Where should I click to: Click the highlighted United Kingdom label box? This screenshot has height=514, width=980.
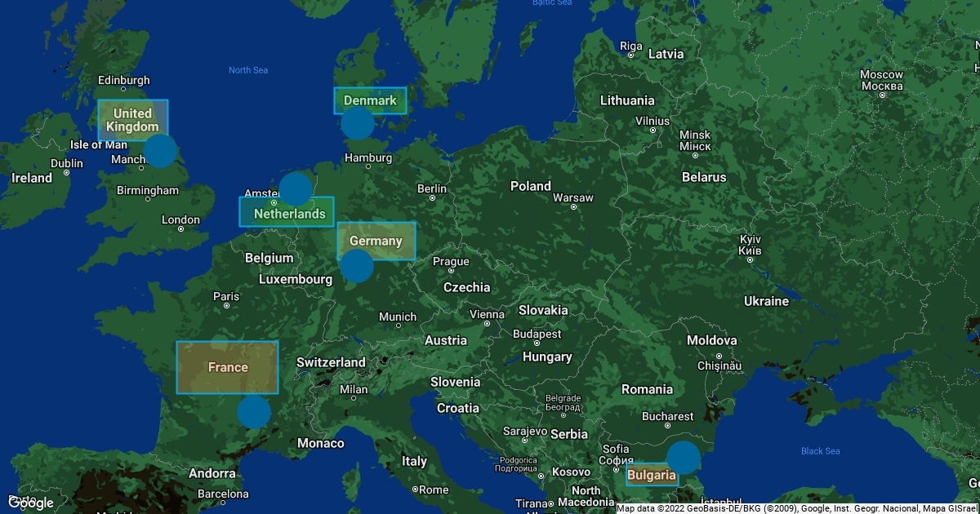132,120
